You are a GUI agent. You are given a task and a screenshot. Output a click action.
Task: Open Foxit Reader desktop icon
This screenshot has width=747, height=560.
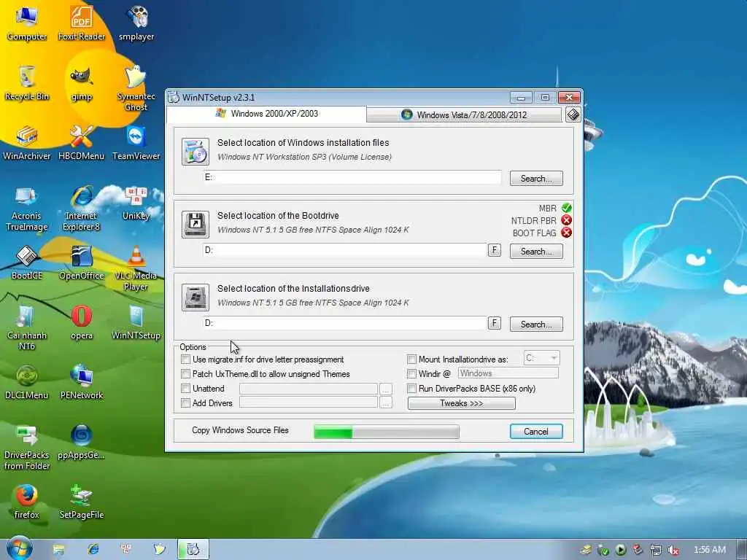tap(82, 23)
